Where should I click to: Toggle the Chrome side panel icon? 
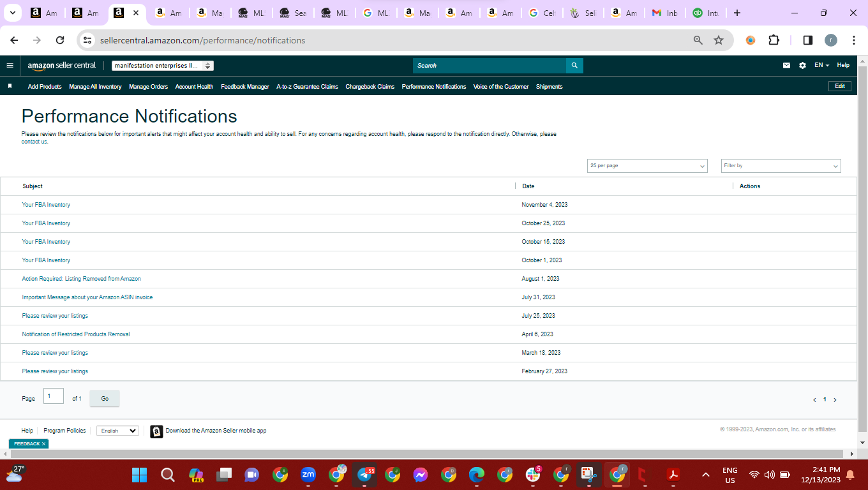(807, 40)
